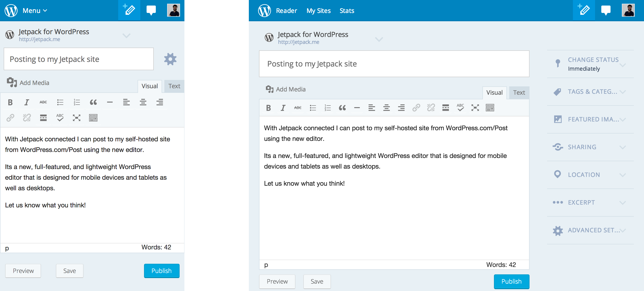
Task: Click insert link icon in left narrow editor
Action: 10,118
